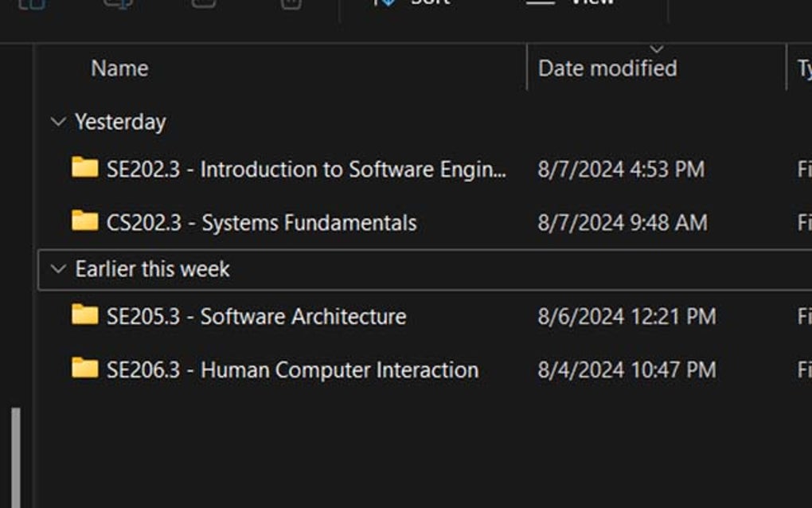Click the Yesterday group header label

(120, 122)
